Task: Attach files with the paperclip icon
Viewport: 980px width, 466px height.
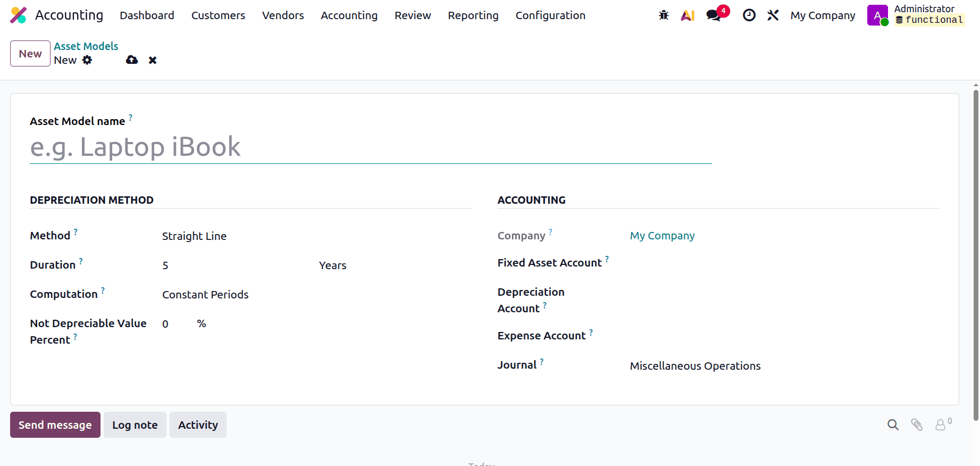Action: (917, 425)
